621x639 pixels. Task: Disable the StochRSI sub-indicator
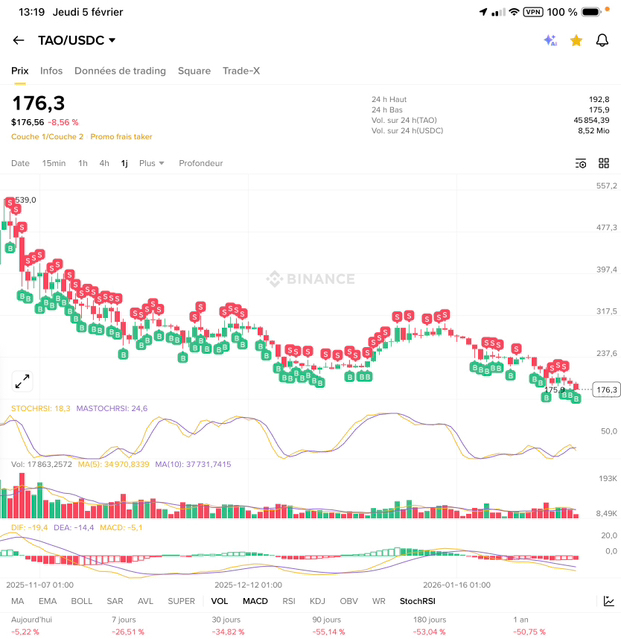point(418,601)
